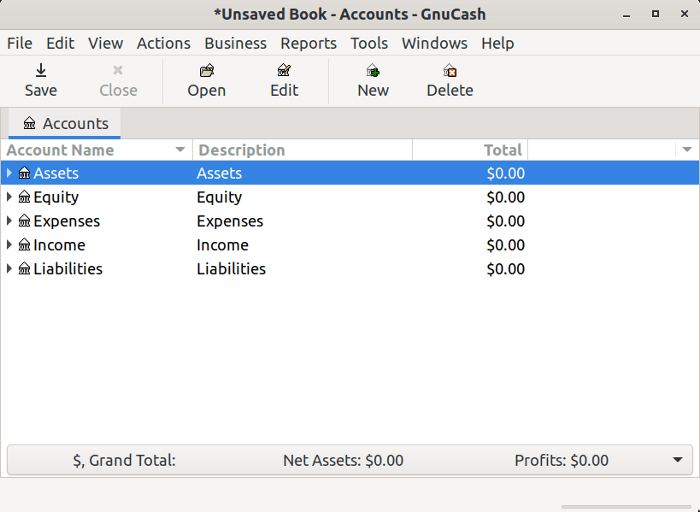Open the Windows menu

pos(434,43)
